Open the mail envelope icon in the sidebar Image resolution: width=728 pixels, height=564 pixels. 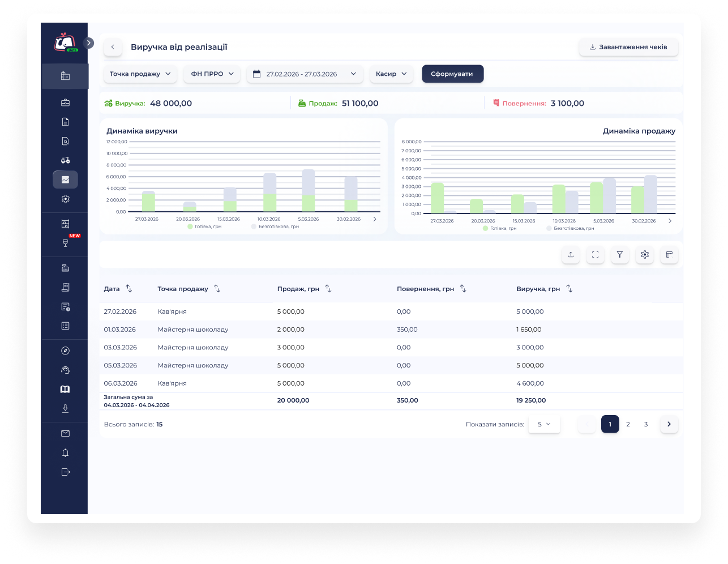pos(65,433)
